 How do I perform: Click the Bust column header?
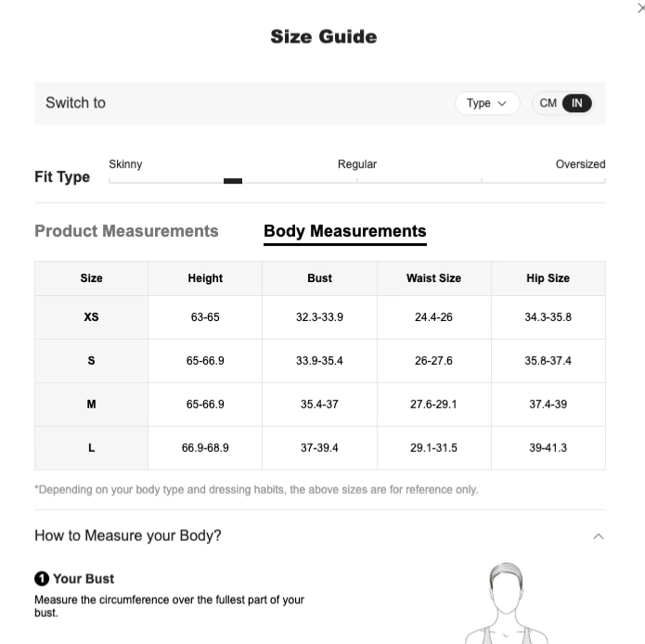click(x=319, y=278)
